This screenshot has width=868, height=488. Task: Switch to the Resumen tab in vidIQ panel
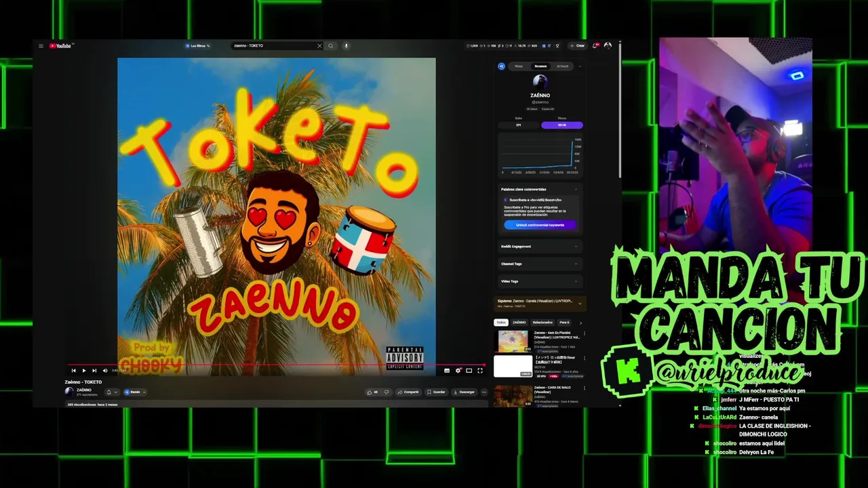click(x=540, y=66)
